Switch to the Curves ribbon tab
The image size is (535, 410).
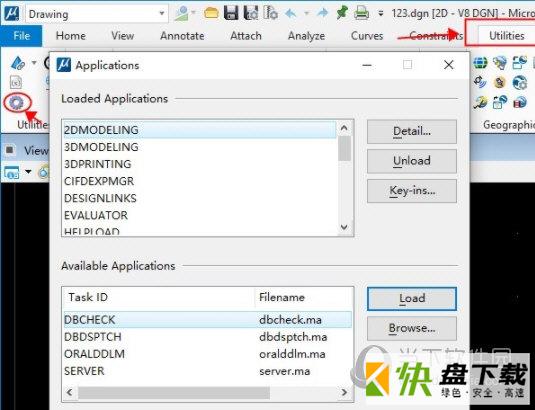click(367, 36)
